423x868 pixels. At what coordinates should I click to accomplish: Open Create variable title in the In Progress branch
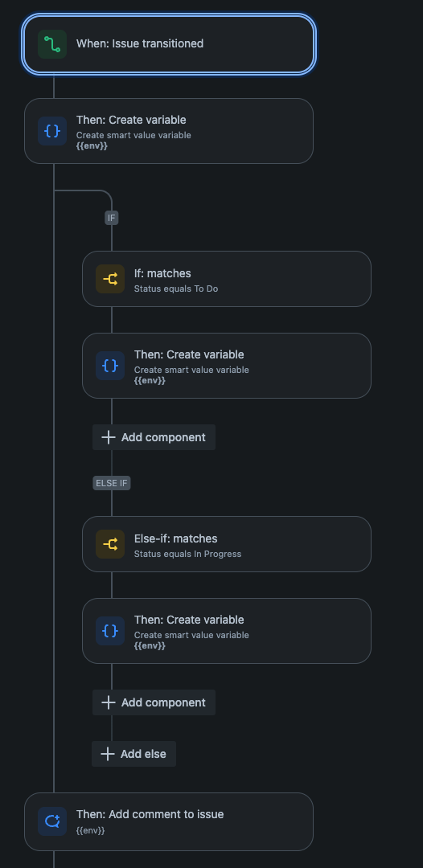pyautogui.click(x=189, y=620)
